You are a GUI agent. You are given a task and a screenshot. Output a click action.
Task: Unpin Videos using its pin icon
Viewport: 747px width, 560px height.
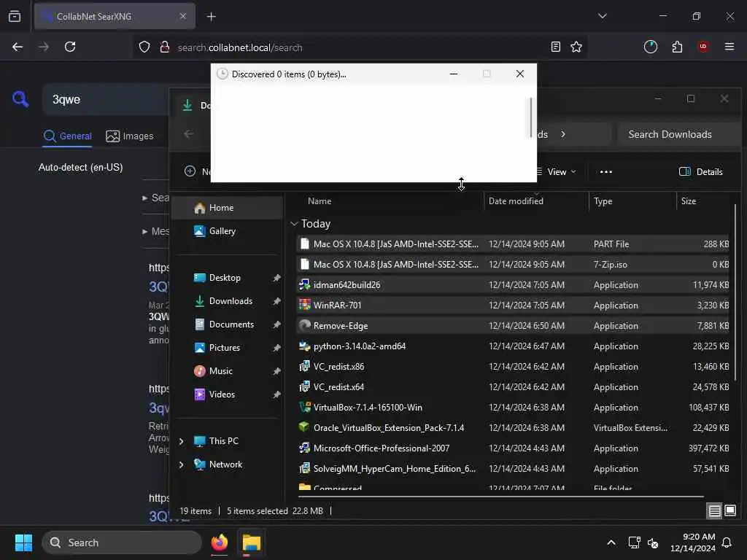pos(276,394)
